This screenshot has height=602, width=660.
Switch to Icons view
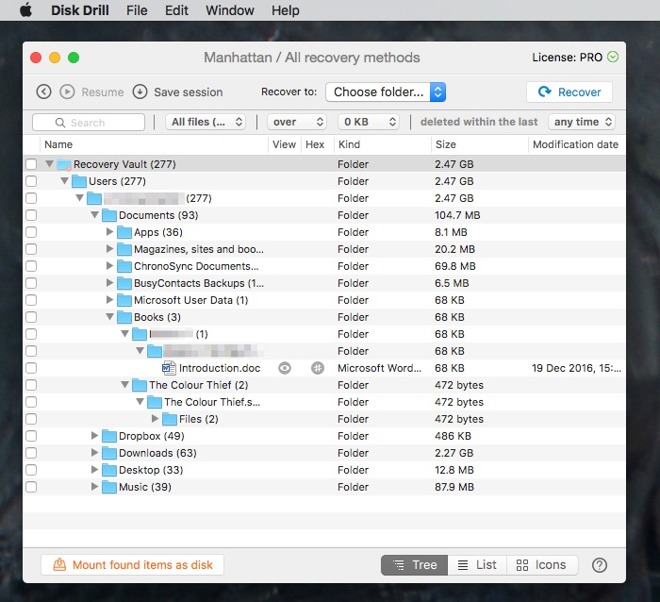tap(542, 565)
